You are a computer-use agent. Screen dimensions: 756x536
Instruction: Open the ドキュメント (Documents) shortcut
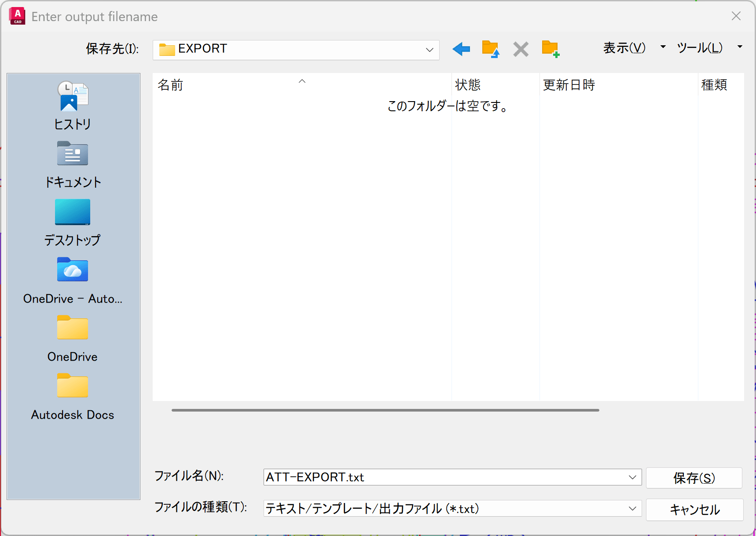73,164
